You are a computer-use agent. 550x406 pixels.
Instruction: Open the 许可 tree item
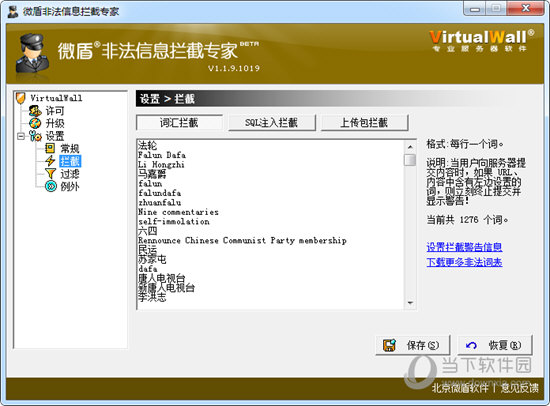point(55,111)
